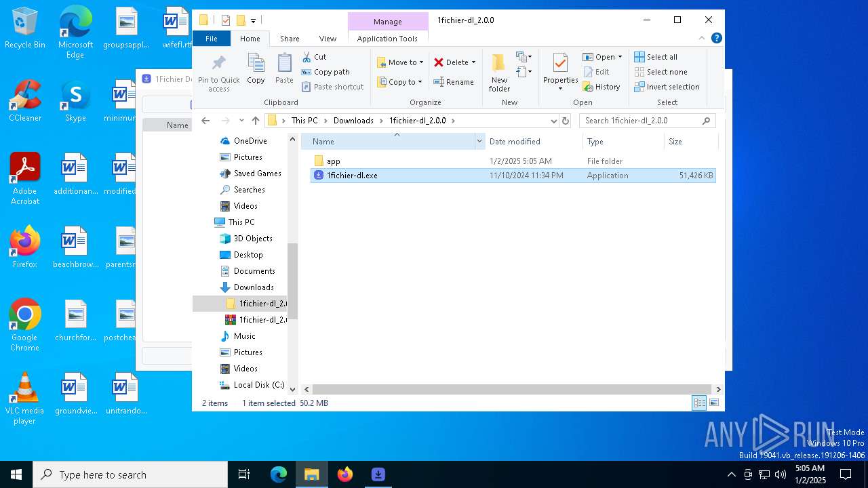Click the navigation pane down scroll arrow
This screenshot has width=868, height=488.
click(x=293, y=389)
